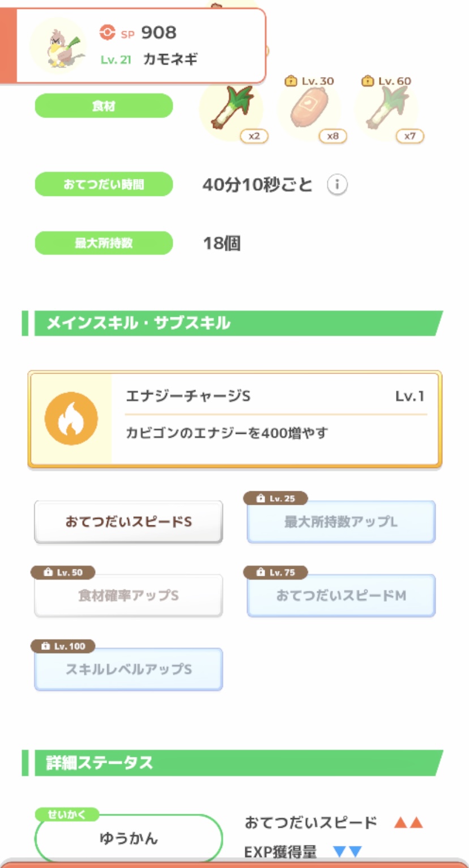Tap the locked おてつだいスピードM sub skill
Image resolution: width=469 pixels, height=868 pixels.
(341, 595)
